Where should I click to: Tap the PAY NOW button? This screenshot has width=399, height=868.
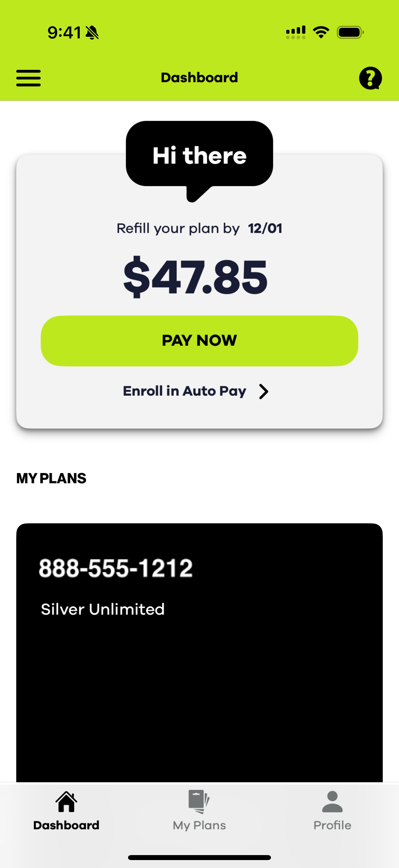point(199,341)
